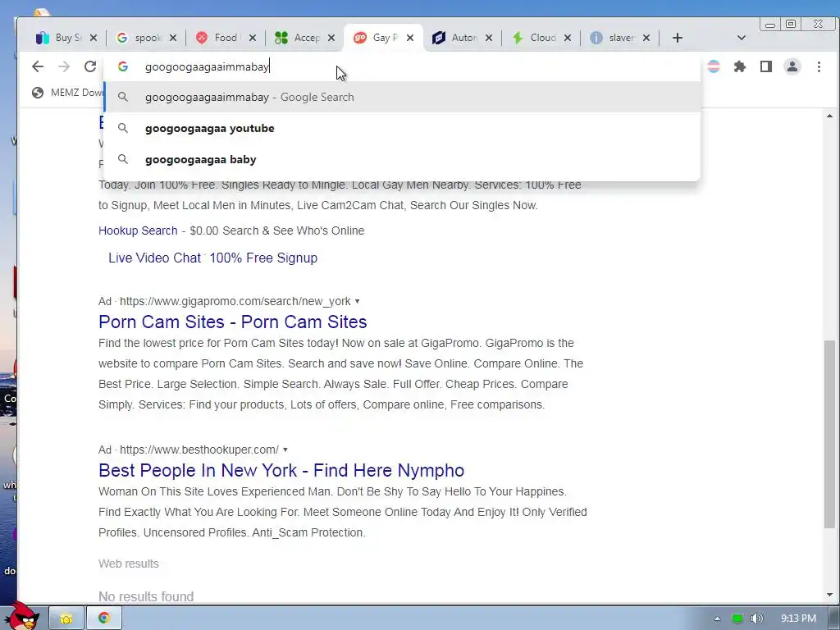
Task: Select 'googoogaagaa youtube' suggestion
Action: [x=402, y=128]
